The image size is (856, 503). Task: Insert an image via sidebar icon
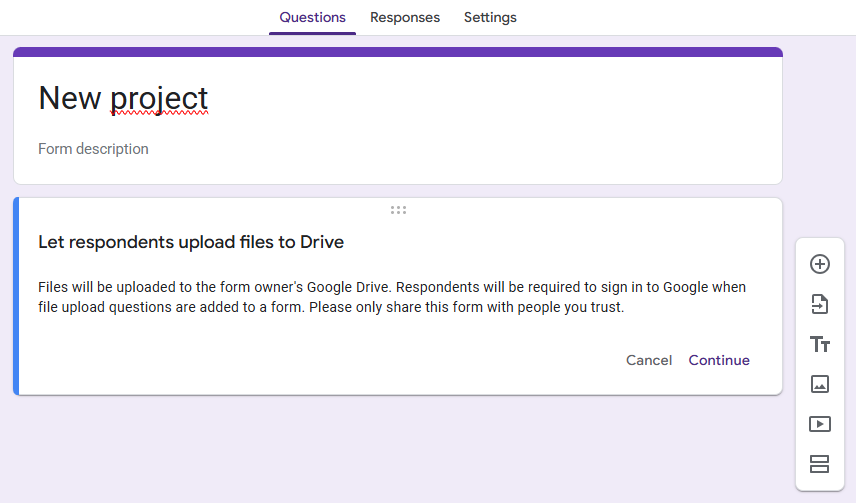tap(819, 384)
